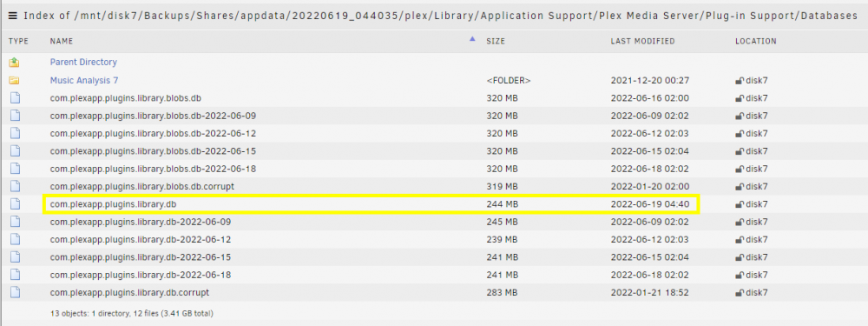Sort by the Location column header

coord(756,42)
